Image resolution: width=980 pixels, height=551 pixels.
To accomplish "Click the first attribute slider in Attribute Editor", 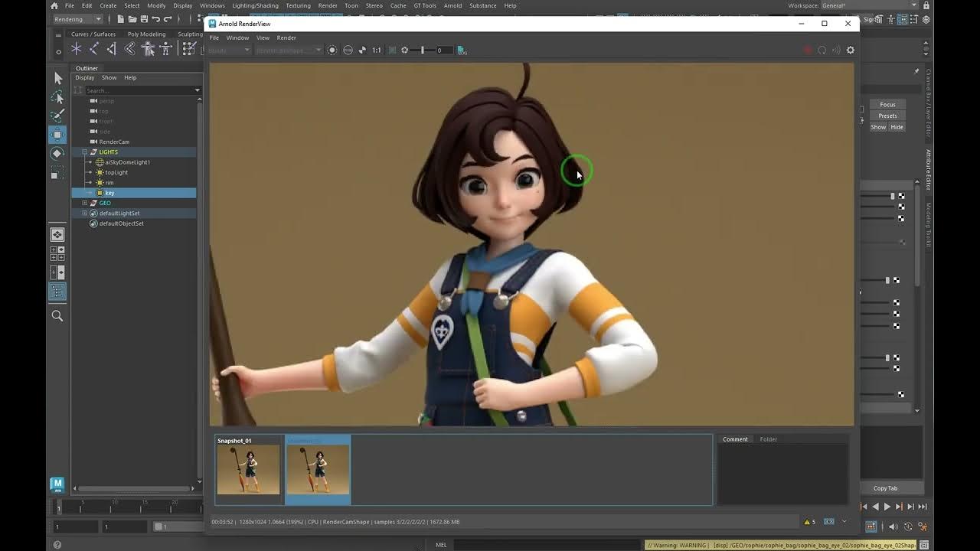I will point(877,197).
